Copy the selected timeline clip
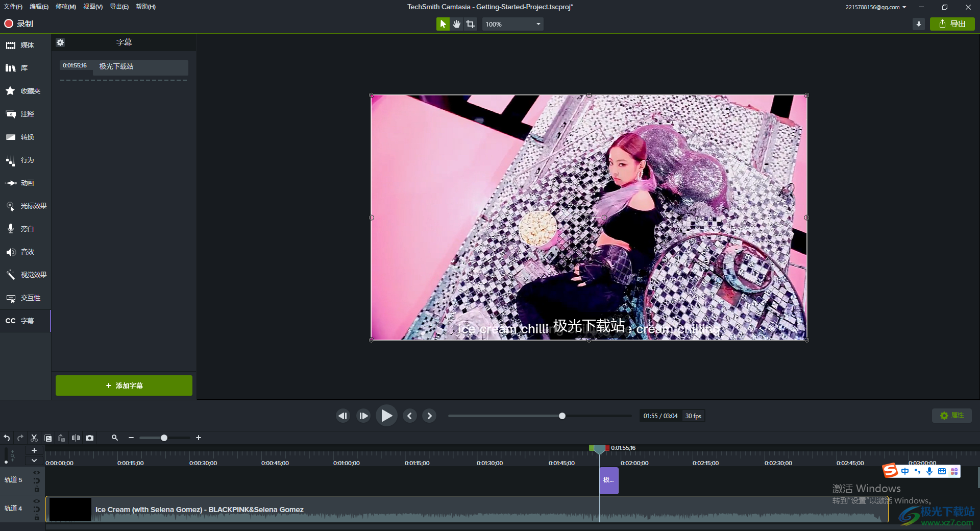 [48, 438]
